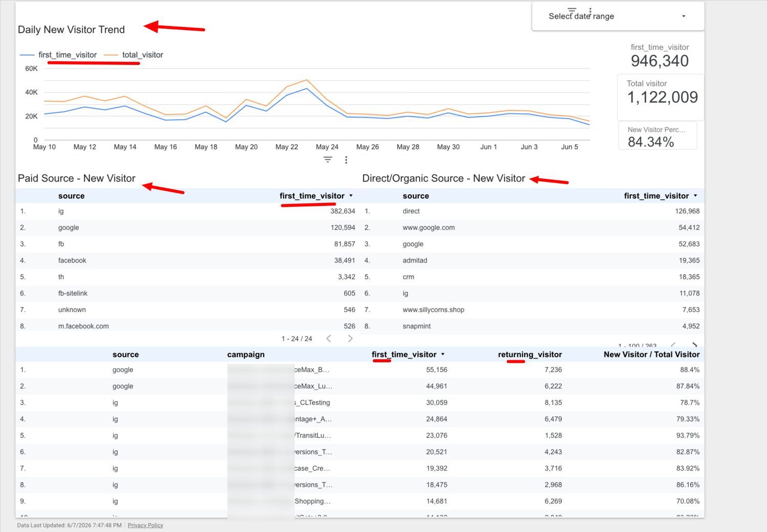
Task: Select www.sillycorns.shop source row
Action: coord(532,310)
